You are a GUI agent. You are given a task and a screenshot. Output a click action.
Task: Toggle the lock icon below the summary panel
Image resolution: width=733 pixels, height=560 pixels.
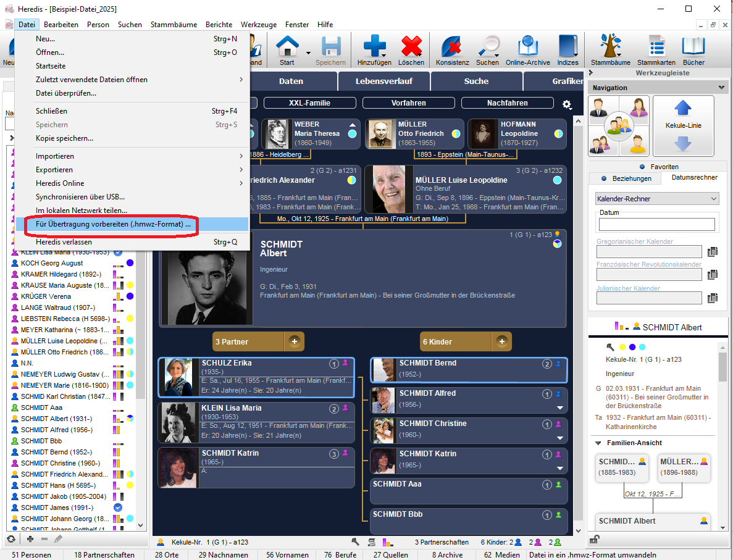click(595, 539)
